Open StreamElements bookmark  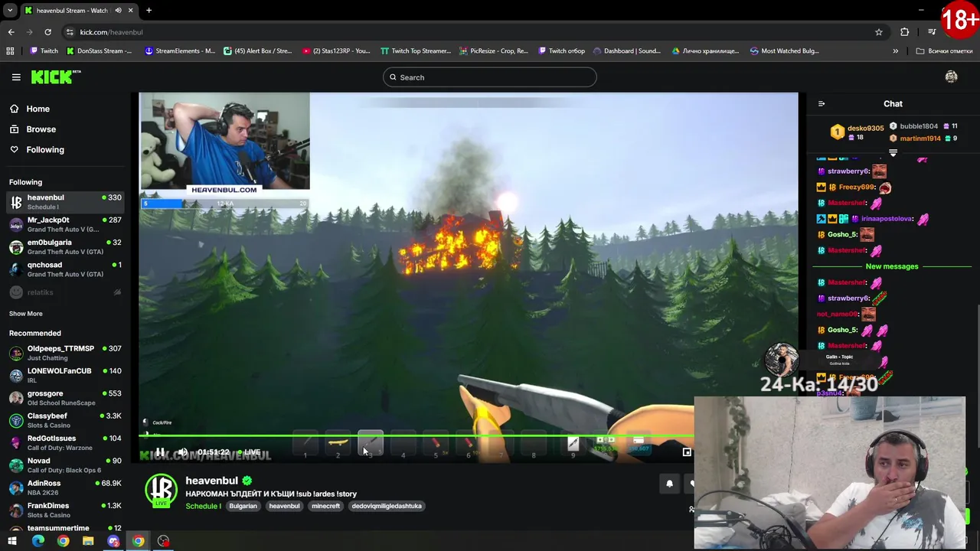coord(179,51)
